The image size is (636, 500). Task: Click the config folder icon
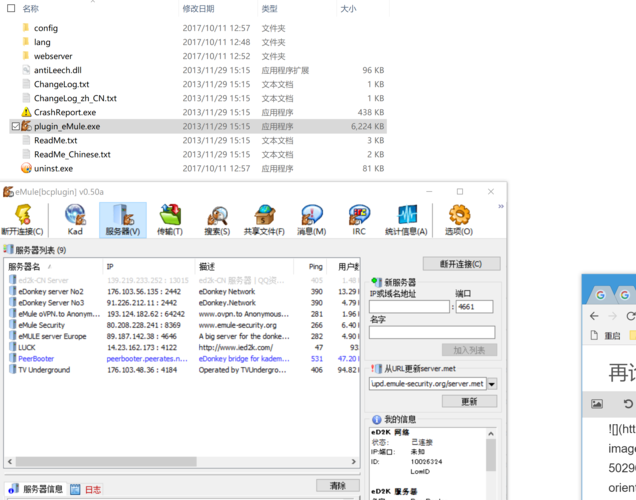click(x=26, y=28)
